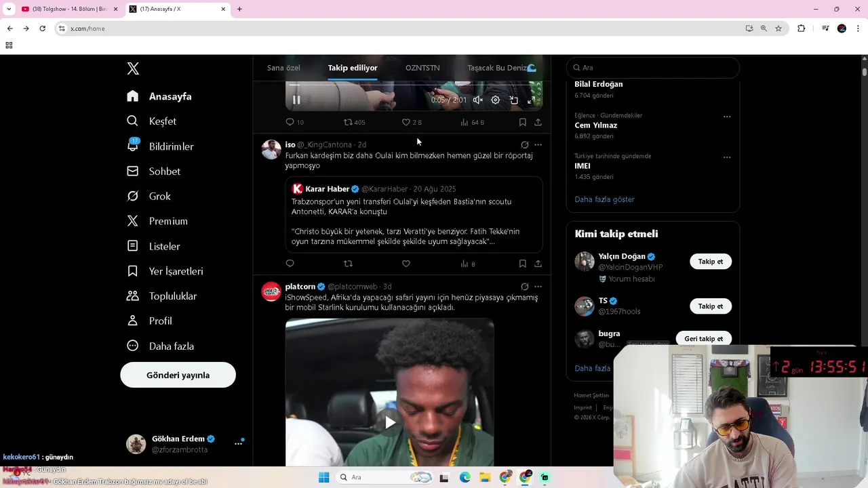Go to Anasayfa in the sidebar
This screenshot has height=488, width=868.
pyautogui.click(x=159, y=96)
